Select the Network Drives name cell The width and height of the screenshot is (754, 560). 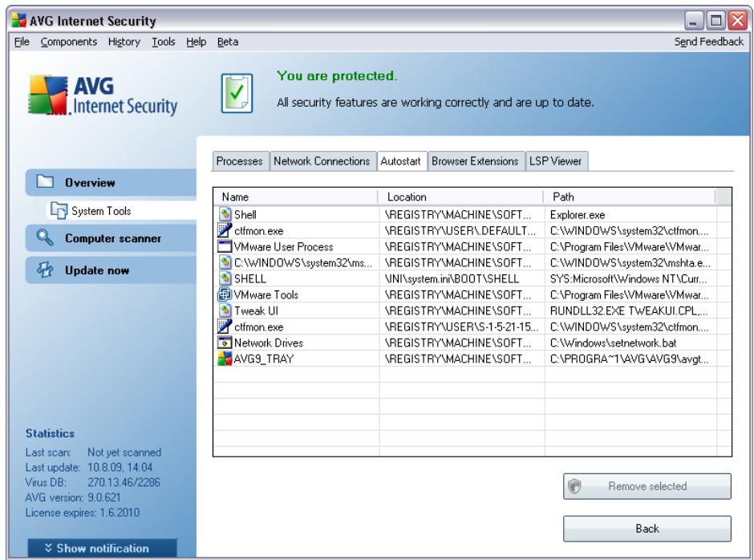[296, 343]
